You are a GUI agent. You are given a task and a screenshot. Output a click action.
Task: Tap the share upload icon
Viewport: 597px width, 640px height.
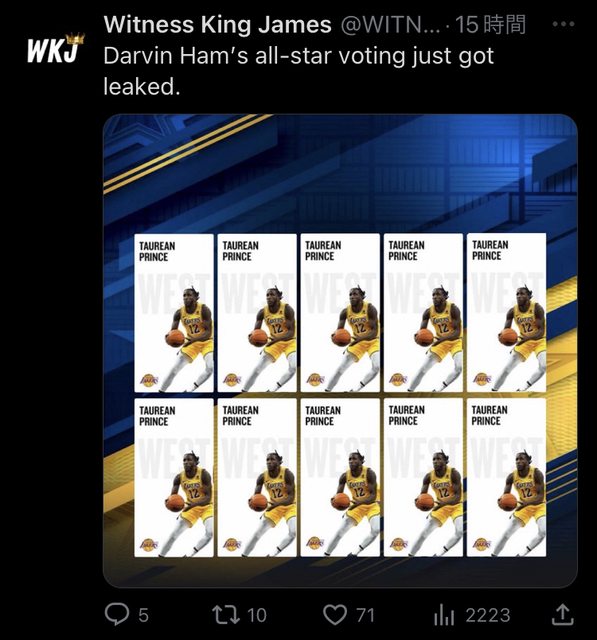coord(563,614)
